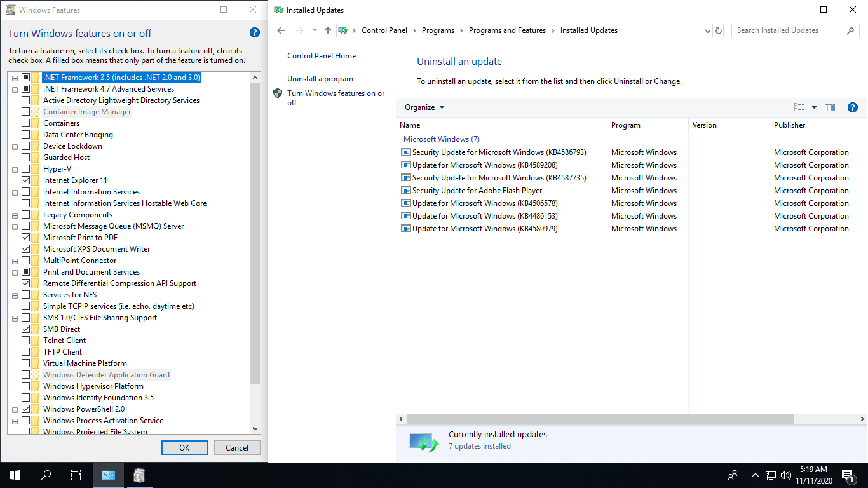
Task: Open the Uninstall a program link
Action: [x=320, y=79]
